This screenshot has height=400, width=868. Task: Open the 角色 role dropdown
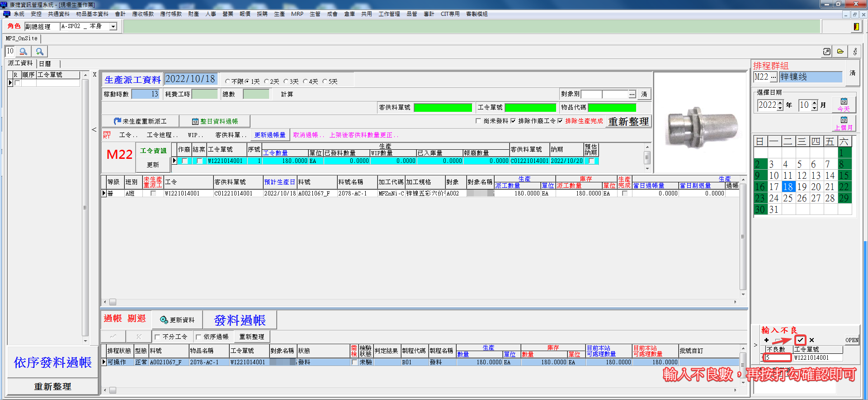click(x=113, y=27)
